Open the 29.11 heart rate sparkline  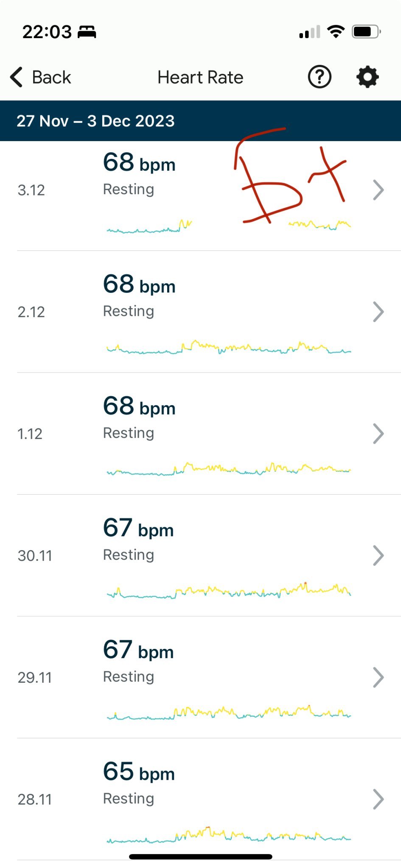click(x=229, y=712)
